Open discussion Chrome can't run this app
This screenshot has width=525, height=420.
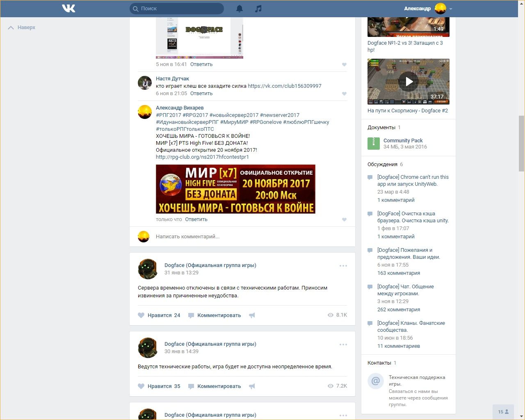413,181
